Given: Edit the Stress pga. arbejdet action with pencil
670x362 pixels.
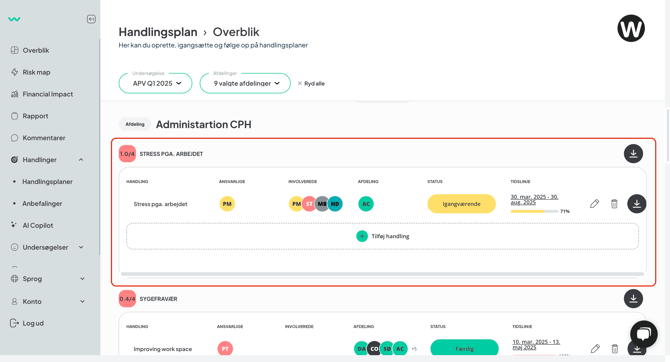Looking at the screenshot, I should [594, 204].
